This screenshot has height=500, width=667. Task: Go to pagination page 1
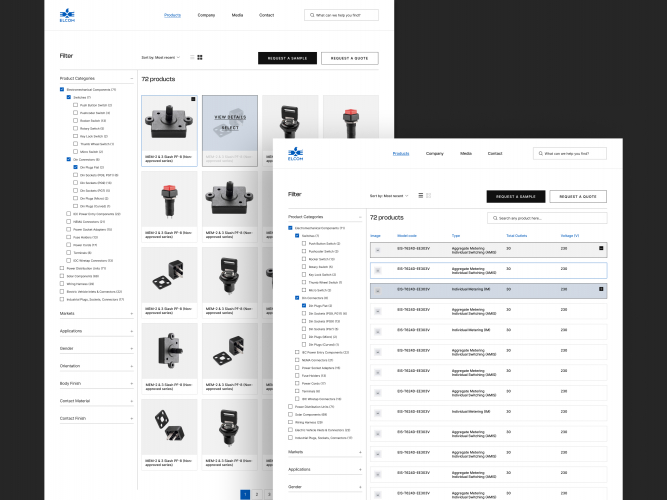(245, 494)
